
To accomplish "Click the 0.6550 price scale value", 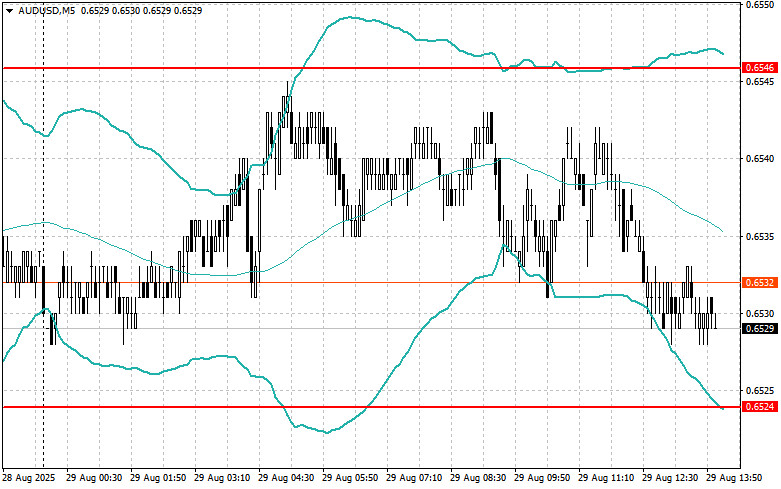I will [x=760, y=4].
